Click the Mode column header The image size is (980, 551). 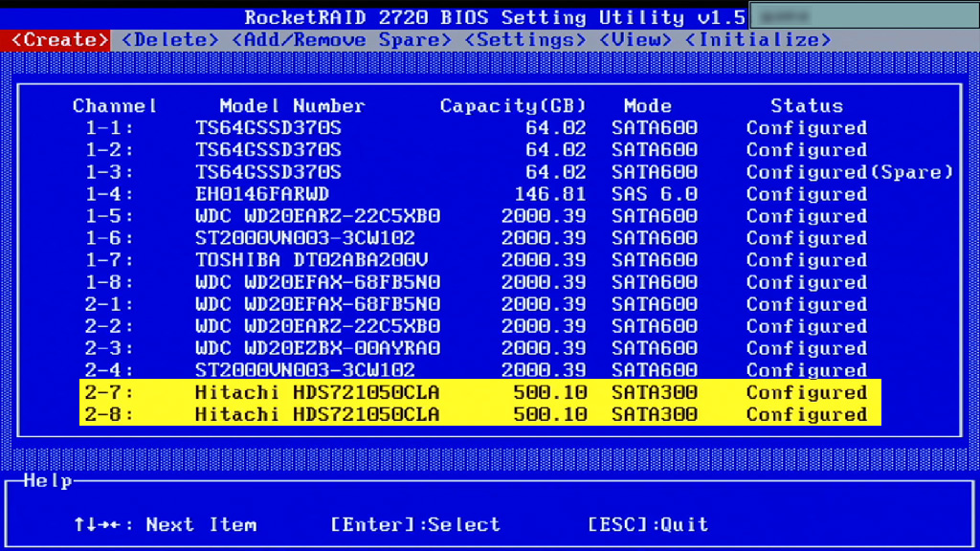pos(648,105)
